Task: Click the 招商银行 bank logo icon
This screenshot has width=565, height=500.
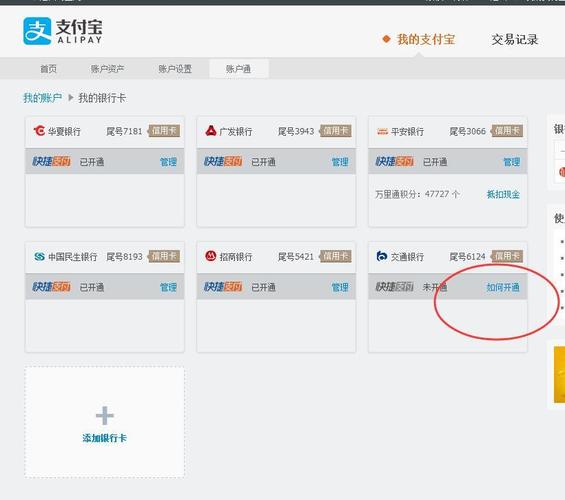Action: click(x=210, y=256)
